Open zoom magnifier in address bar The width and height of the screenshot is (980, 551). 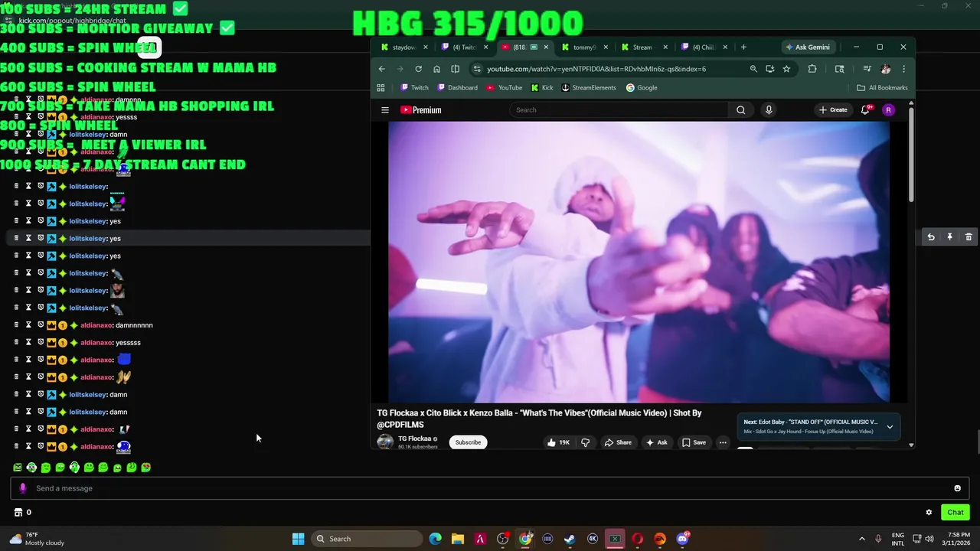(x=753, y=69)
